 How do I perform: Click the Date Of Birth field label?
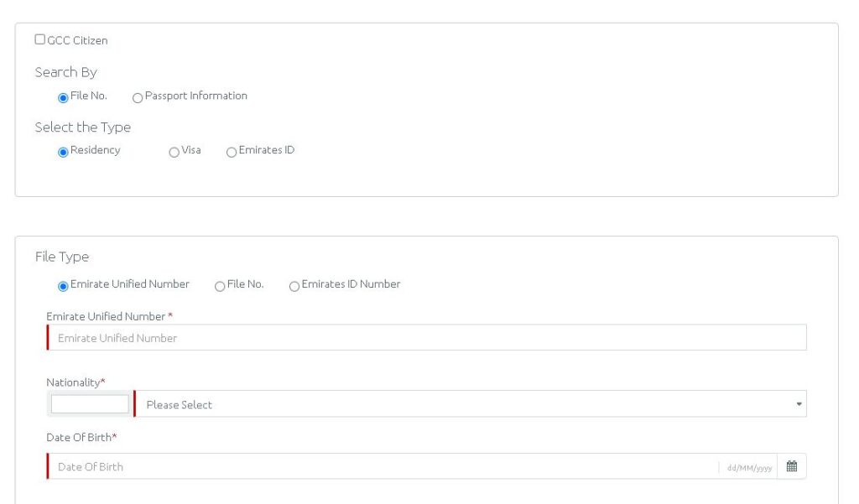pyautogui.click(x=79, y=438)
